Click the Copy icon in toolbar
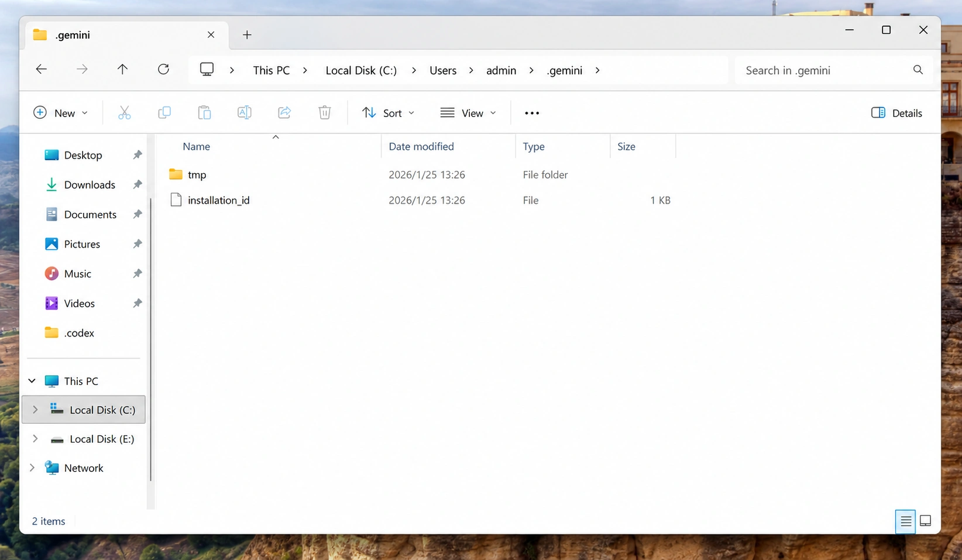 pos(164,113)
